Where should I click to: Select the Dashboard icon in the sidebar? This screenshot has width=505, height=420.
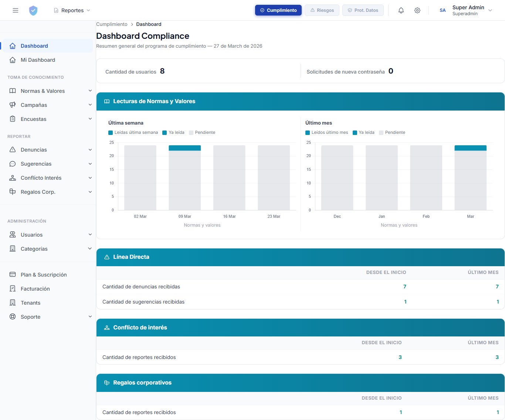[x=13, y=45]
